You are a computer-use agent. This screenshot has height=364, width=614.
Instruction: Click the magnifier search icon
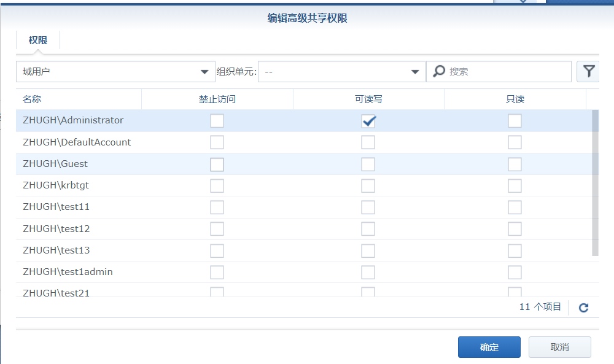pyautogui.click(x=439, y=71)
